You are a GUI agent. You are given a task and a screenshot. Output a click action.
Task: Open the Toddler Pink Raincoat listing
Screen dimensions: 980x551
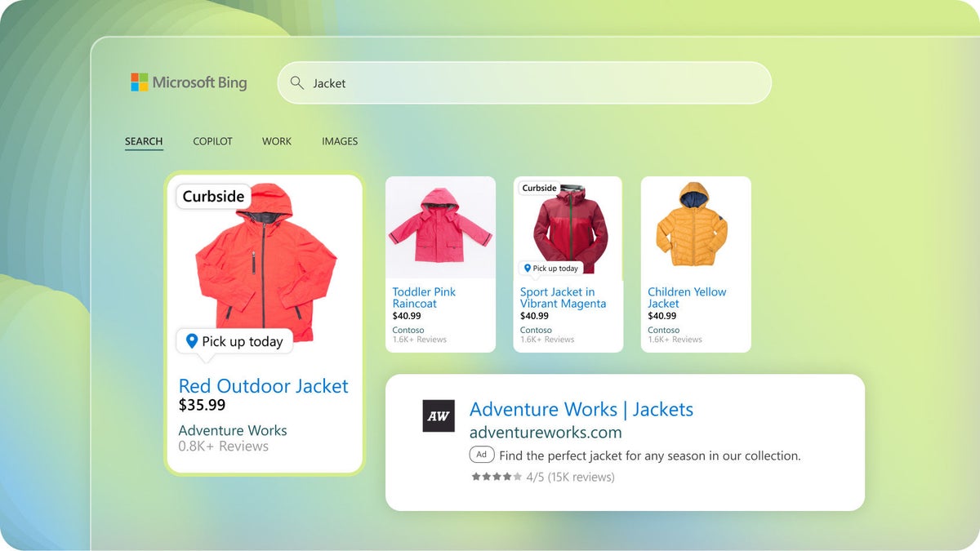[425, 299]
